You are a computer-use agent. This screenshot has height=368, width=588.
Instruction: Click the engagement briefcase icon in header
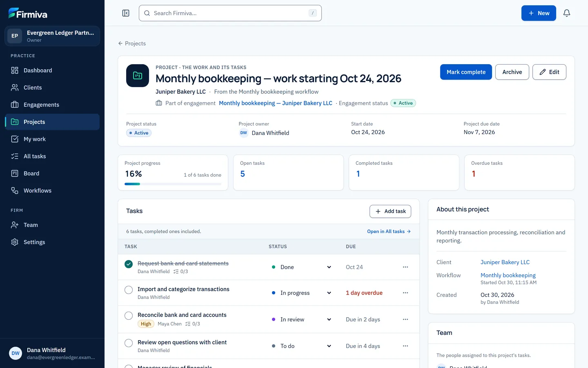(159, 103)
